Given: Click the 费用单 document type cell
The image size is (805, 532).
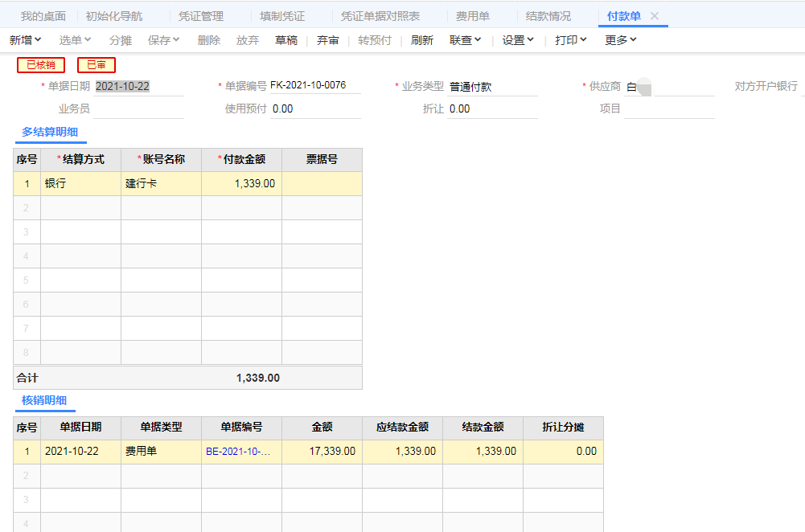Looking at the screenshot, I should [161, 452].
